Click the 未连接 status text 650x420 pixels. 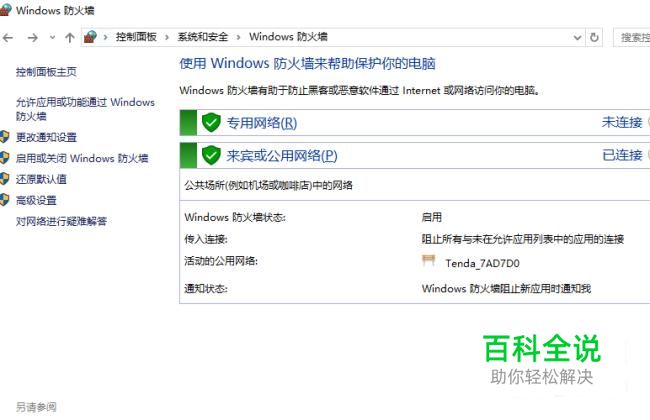(x=622, y=122)
